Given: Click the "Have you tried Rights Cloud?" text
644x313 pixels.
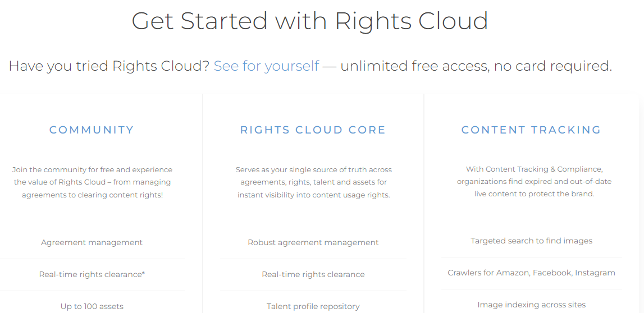Looking at the screenshot, I should pos(109,66).
